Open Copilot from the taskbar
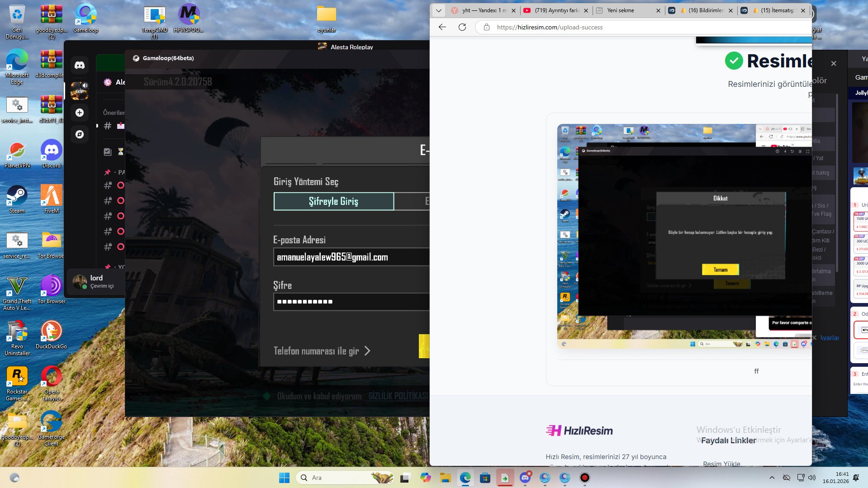This screenshot has height=488, width=868. click(425, 478)
